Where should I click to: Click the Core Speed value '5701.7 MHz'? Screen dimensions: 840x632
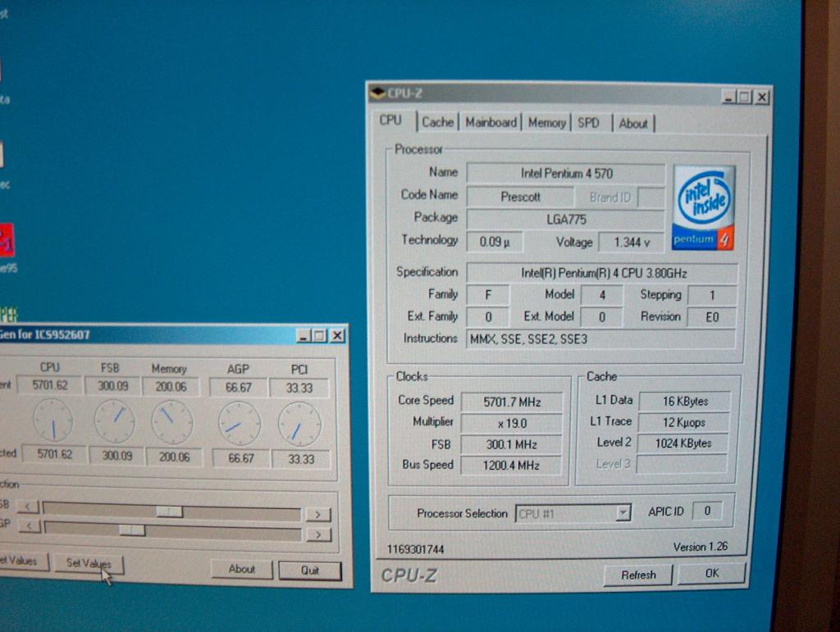512,402
